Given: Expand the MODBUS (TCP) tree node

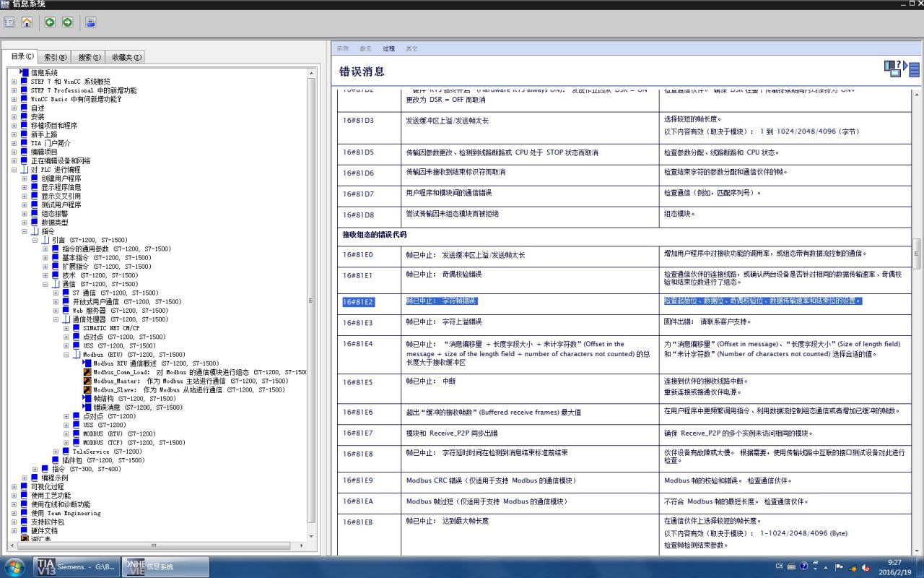Looking at the screenshot, I should (66, 443).
